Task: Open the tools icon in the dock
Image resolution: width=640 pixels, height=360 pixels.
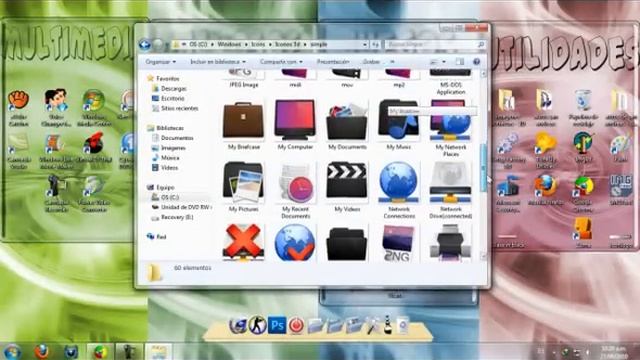Action: click(x=373, y=326)
